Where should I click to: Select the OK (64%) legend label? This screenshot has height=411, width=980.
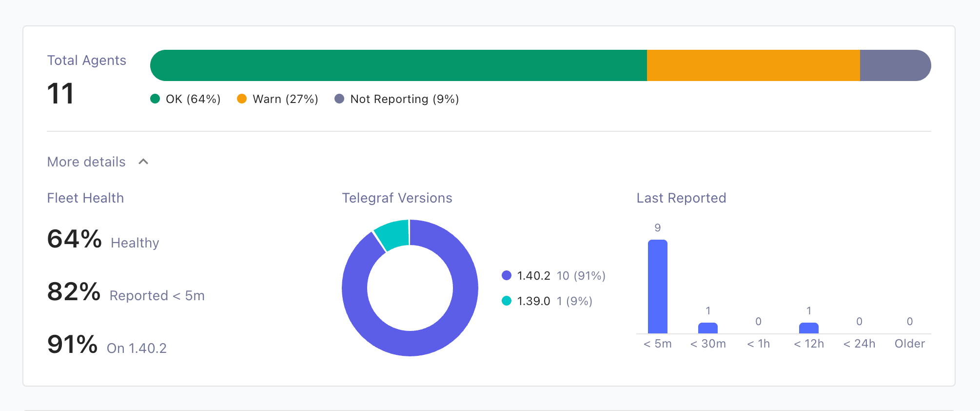pyautogui.click(x=193, y=99)
